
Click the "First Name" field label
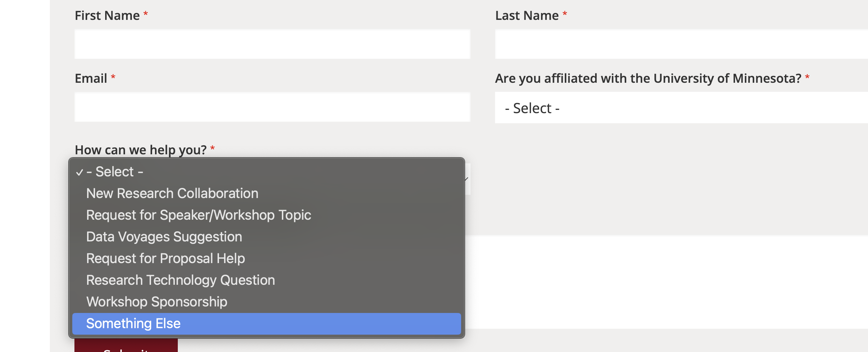[107, 16]
